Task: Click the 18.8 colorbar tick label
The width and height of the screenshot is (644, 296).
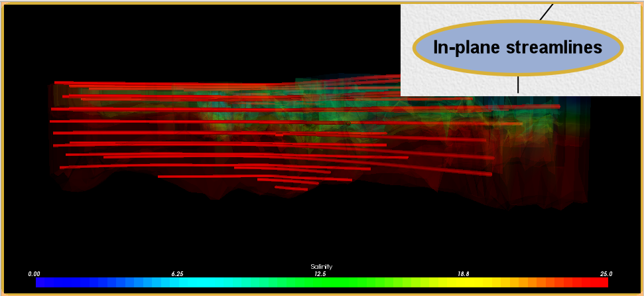Action: coord(463,273)
